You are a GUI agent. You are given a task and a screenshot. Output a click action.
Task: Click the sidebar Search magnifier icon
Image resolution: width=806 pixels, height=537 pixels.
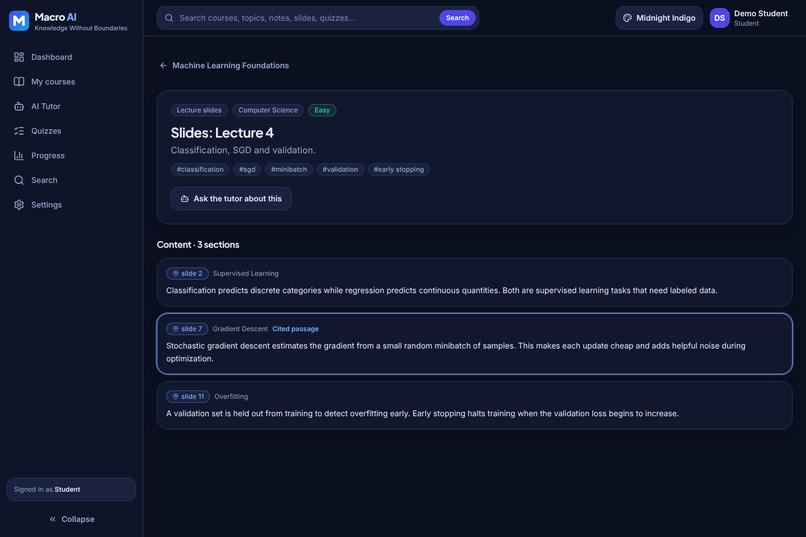coord(19,180)
